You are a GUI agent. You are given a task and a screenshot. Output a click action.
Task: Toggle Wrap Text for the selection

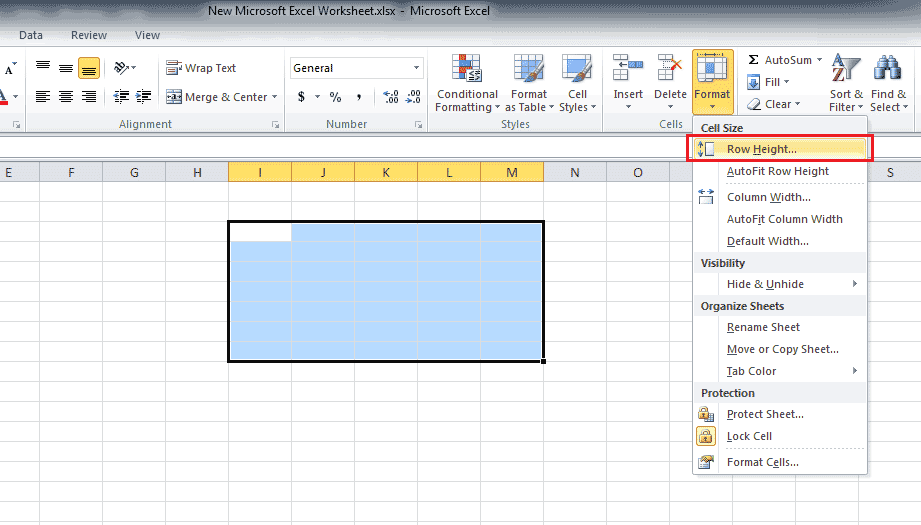click(x=201, y=68)
